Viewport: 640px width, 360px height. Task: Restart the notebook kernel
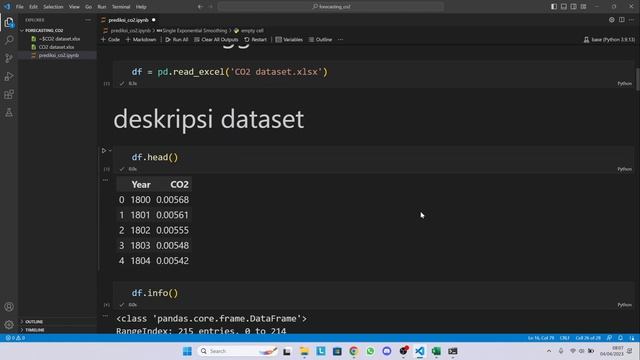coord(256,40)
